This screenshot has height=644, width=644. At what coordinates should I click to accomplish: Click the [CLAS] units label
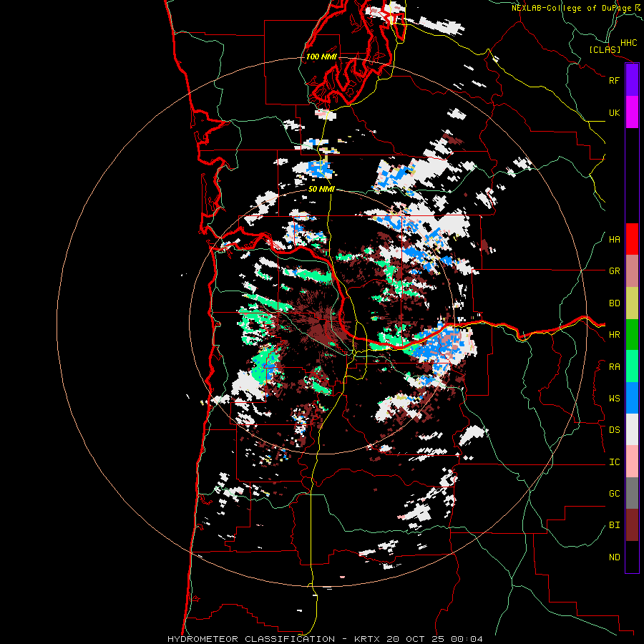tap(605, 50)
